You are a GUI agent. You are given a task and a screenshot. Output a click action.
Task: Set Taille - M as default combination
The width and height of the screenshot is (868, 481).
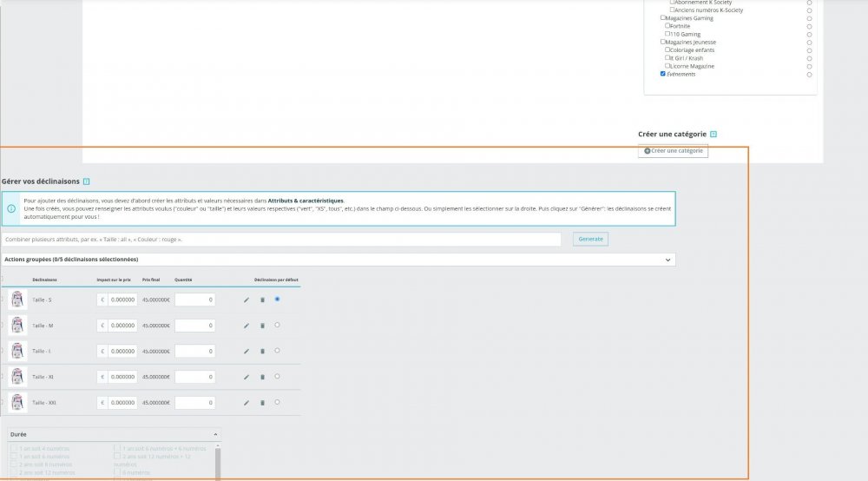click(278, 325)
